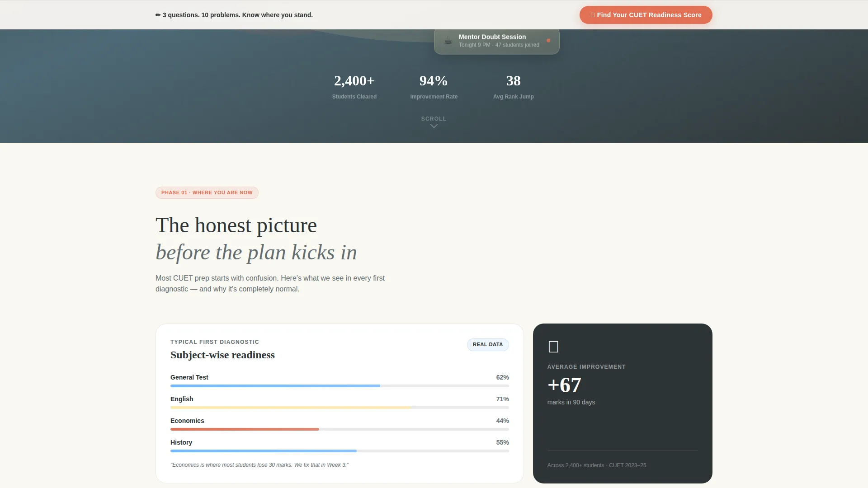Click 'The honest picture' heading
This screenshot has width=868, height=488.
[x=236, y=225]
